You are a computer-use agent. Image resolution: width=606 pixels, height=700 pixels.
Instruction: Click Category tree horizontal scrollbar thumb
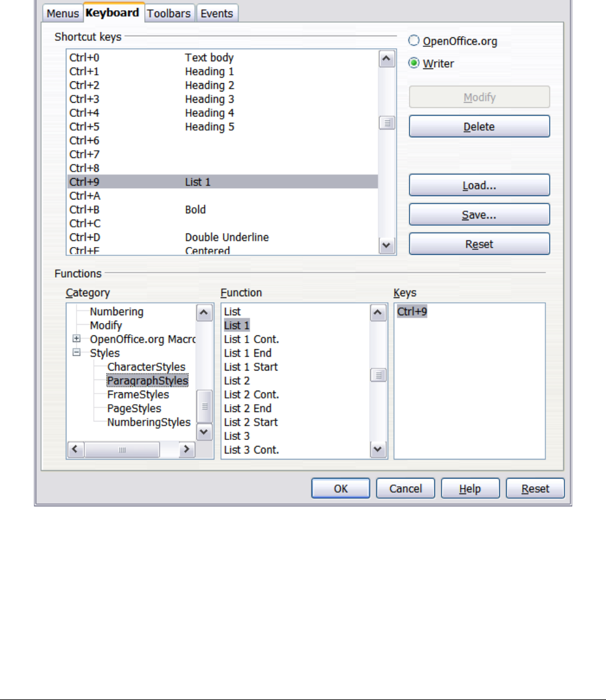click(x=122, y=449)
